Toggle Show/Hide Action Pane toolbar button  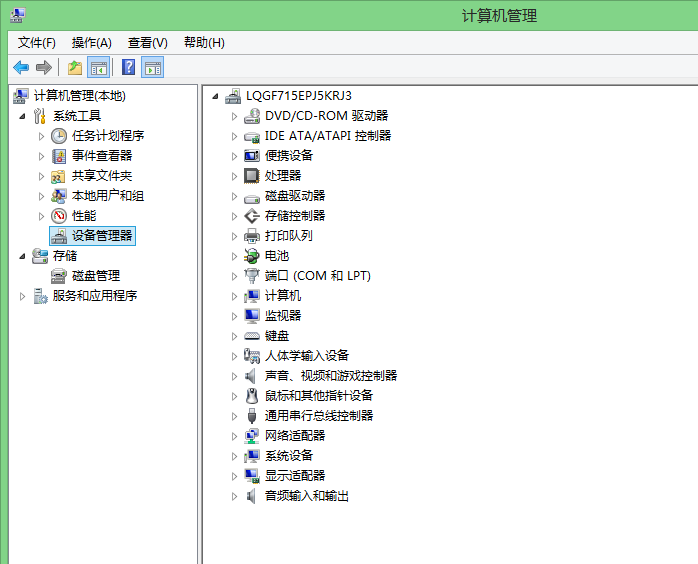coord(153,67)
